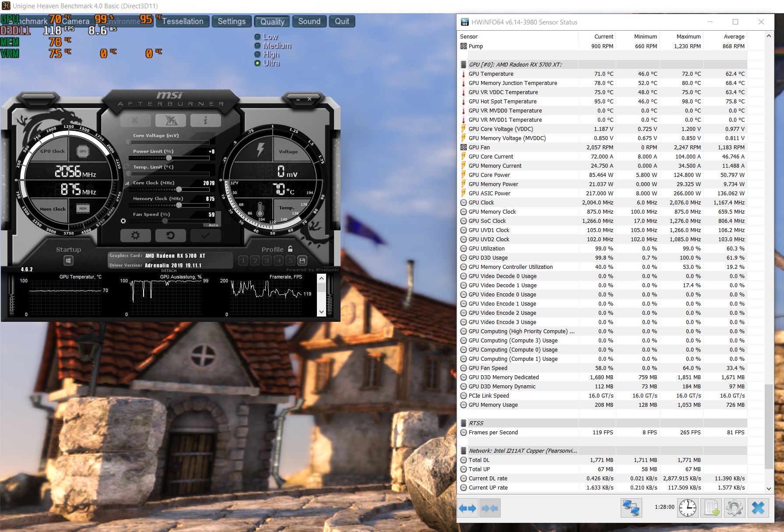The height and width of the screenshot is (532, 784).
Task: Click the GPU [#0] AMD Radeon group header
Action: tap(602, 64)
